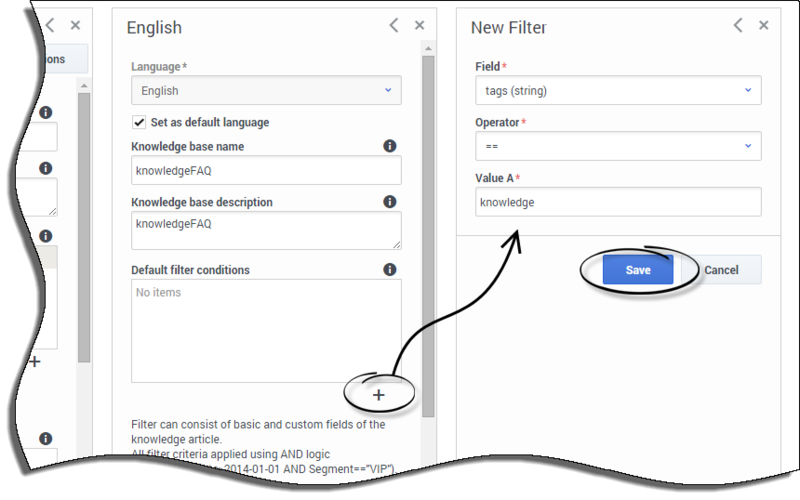The width and height of the screenshot is (800, 500).
Task: Click the English panel vertical scrollbar
Action: pos(428,236)
